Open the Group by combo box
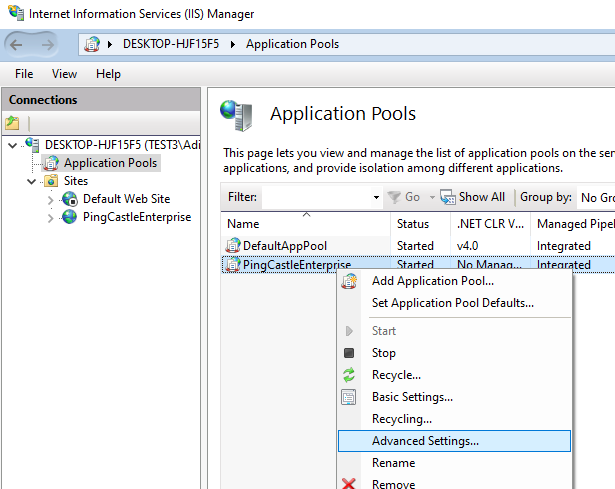615x489 pixels. (x=596, y=197)
